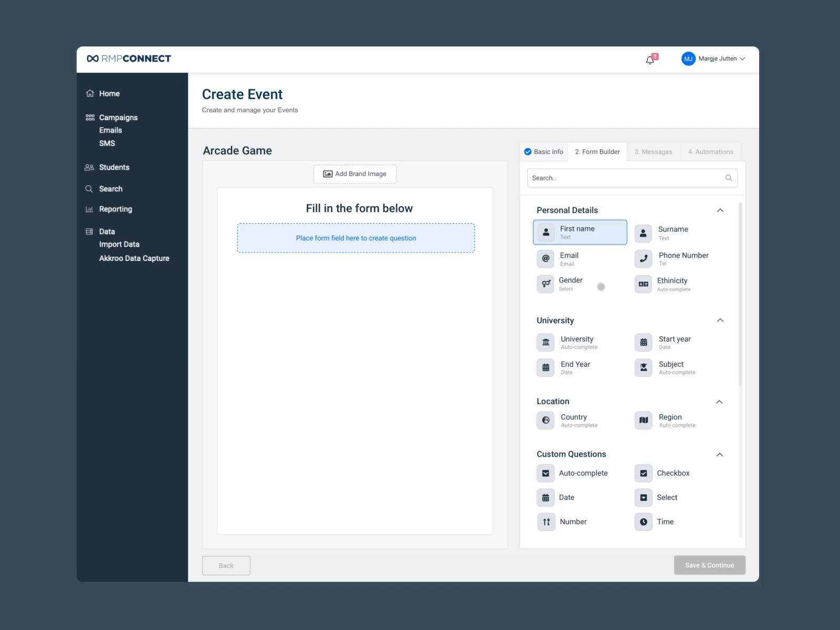Image resolution: width=840 pixels, height=630 pixels.
Task: Select the Phone Number handset icon
Action: click(x=644, y=258)
